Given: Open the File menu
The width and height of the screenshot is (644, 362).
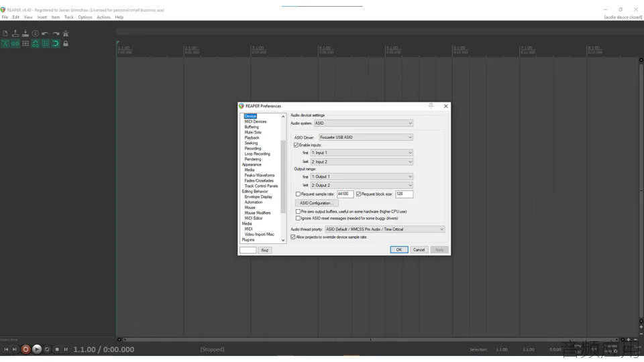Looking at the screenshot, I should (x=5, y=17).
